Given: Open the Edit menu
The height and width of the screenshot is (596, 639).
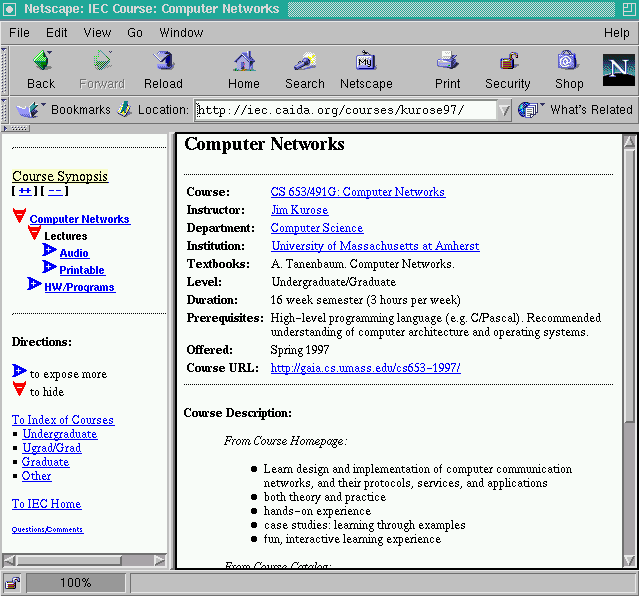Looking at the screenshot, I should click(57, 33).
